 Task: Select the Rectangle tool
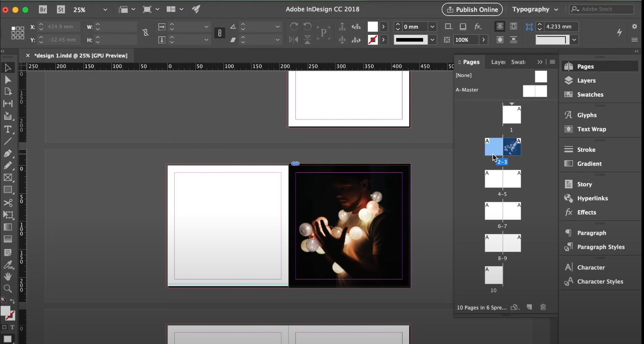[x=8, y=190]
